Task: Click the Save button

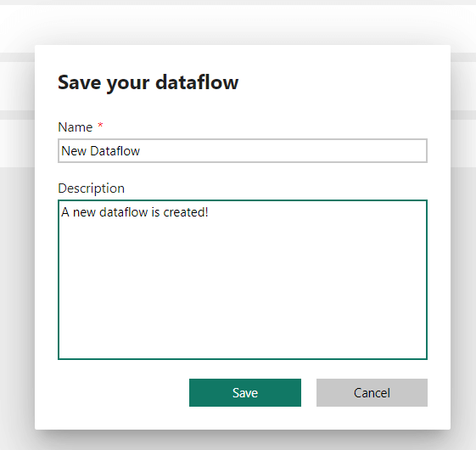Action: [245, 392]
